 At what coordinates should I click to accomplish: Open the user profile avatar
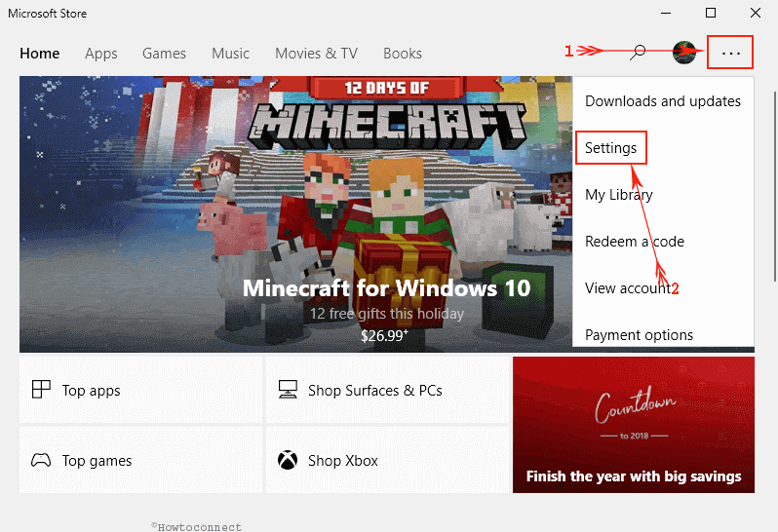tap(683, 52)
